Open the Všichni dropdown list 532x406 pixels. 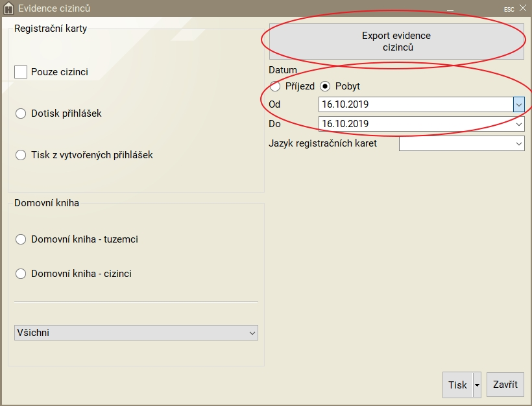coord(136,333)
